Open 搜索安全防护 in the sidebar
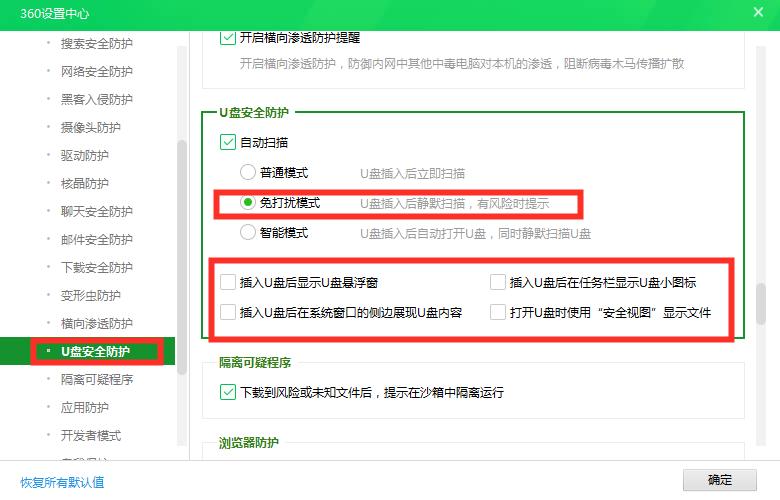 [x=97, y=44]
